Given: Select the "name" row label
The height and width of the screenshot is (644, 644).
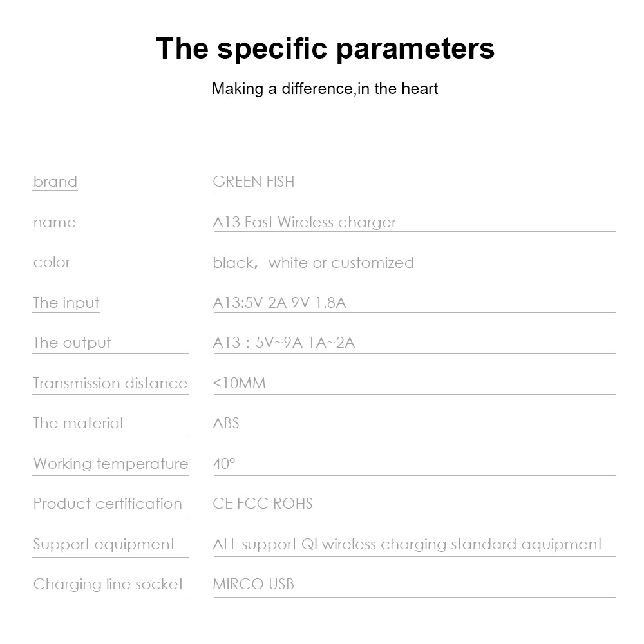Looking at the screenshot, I should click(x=55, y=222).
